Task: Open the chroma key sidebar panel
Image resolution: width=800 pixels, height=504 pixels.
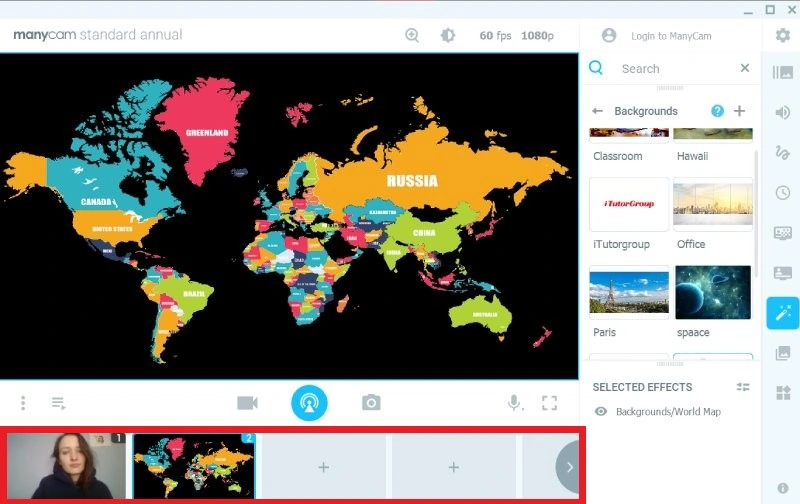Action: tap(783, 233)
